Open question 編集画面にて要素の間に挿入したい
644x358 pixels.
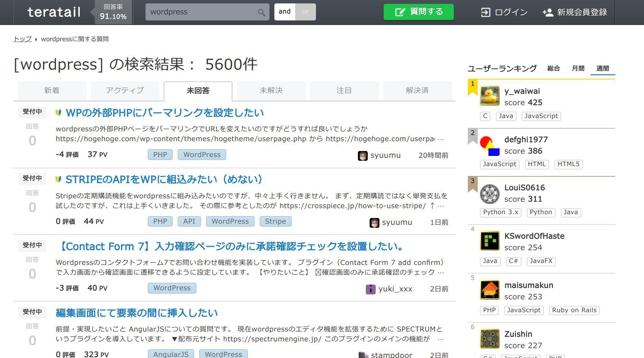137,313
